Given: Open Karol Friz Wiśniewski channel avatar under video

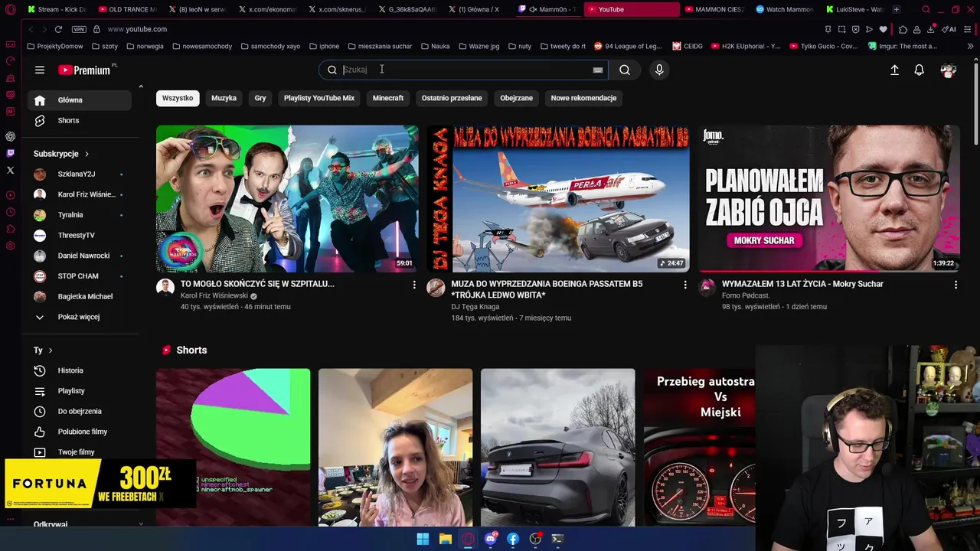Looking at the screenshot, I should point(165,288).
